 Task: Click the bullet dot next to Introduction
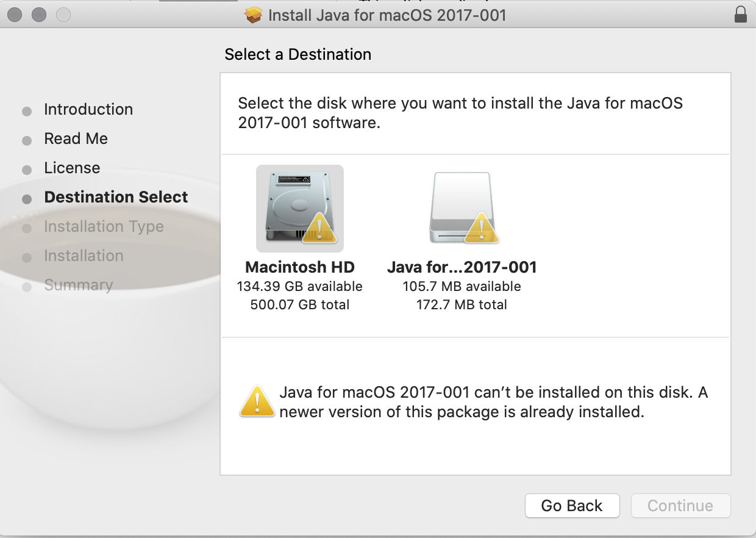27,112
